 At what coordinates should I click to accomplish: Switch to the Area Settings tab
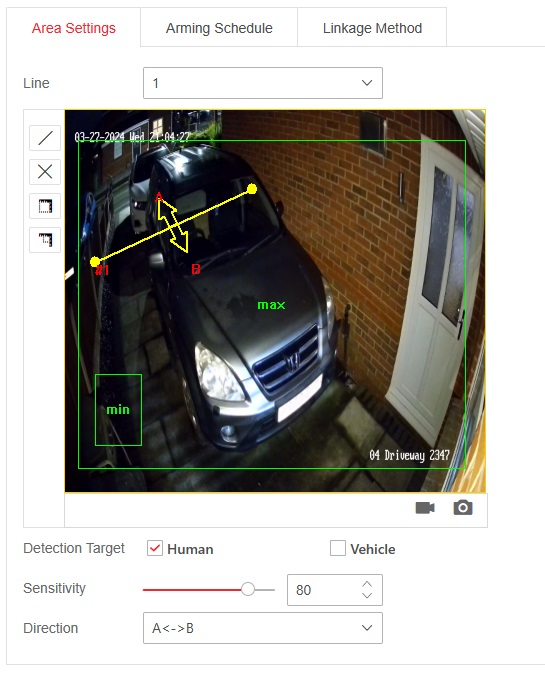click(x=73, y=28)
